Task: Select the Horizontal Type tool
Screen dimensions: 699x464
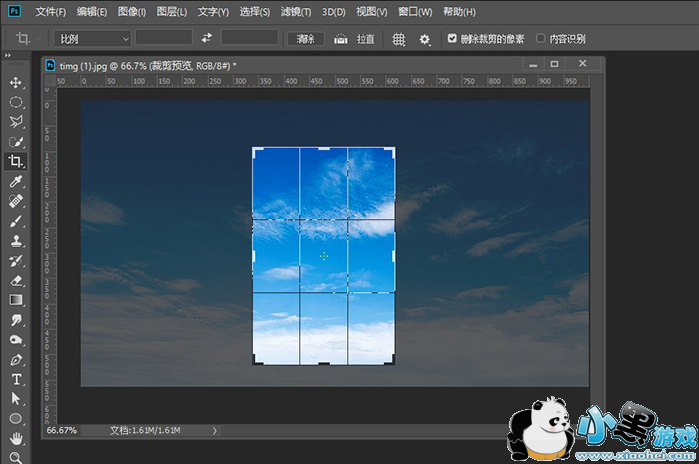Action: (x=16, y=379)
